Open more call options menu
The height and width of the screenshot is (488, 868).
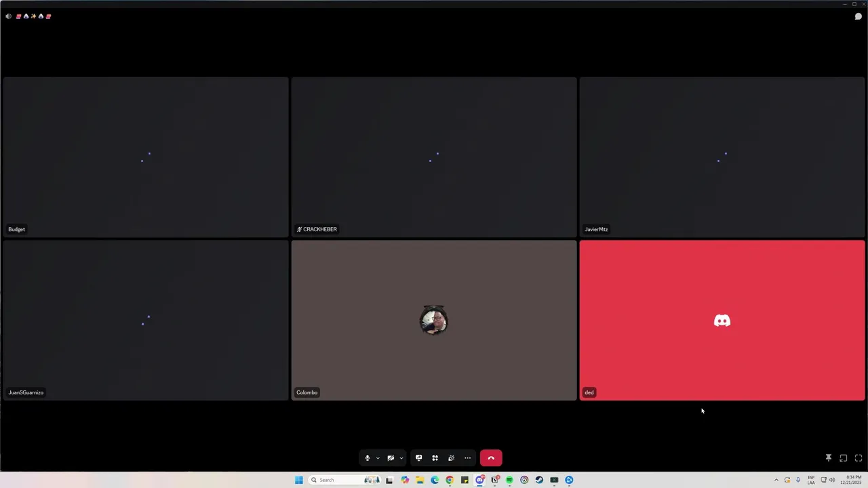click(x=468, y=458)
